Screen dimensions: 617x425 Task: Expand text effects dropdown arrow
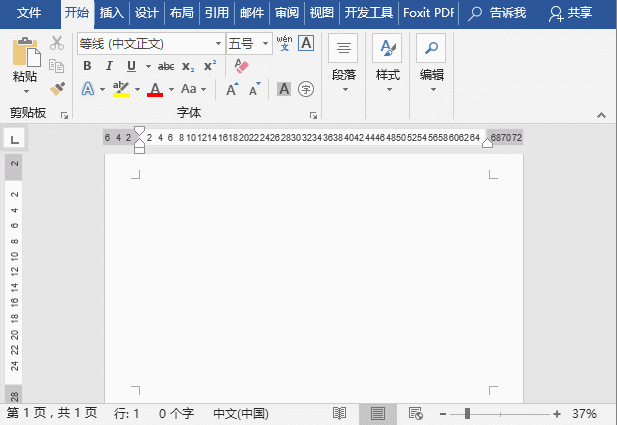[102, 89]
